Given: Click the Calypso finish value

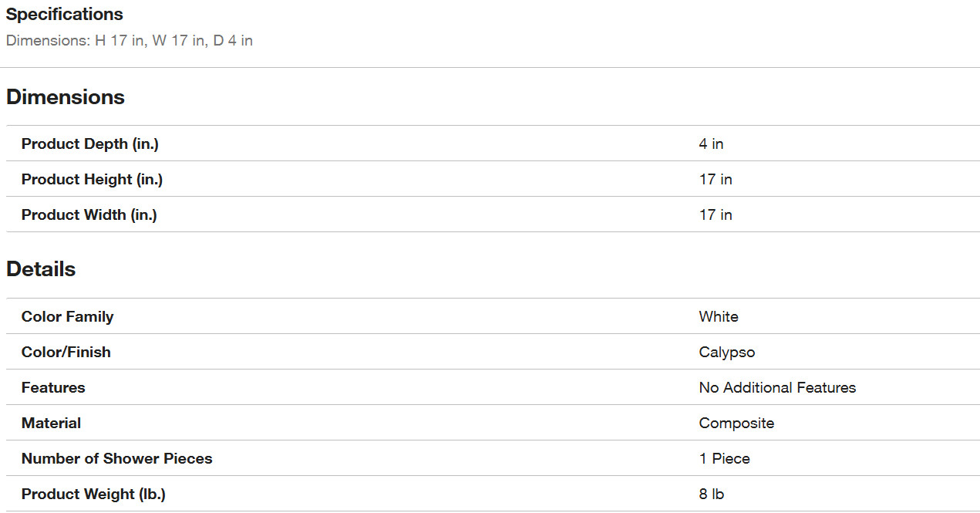Looking at the screenshot, I should pos(727,352).
